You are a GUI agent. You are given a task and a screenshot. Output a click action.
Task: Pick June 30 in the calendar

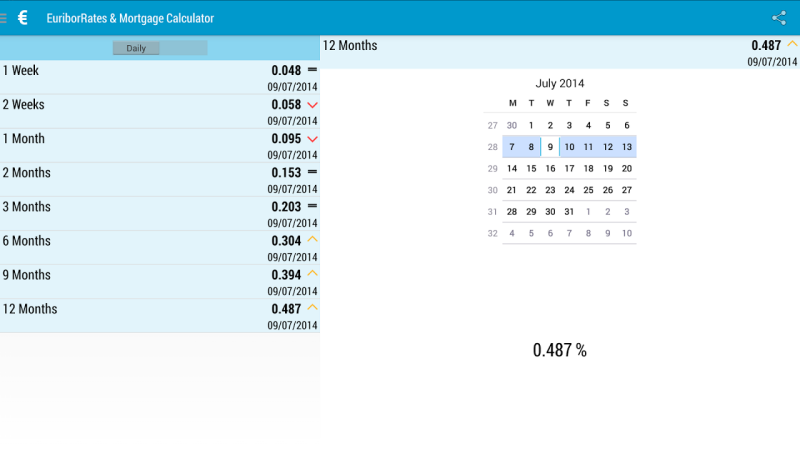tap(512, 125)
